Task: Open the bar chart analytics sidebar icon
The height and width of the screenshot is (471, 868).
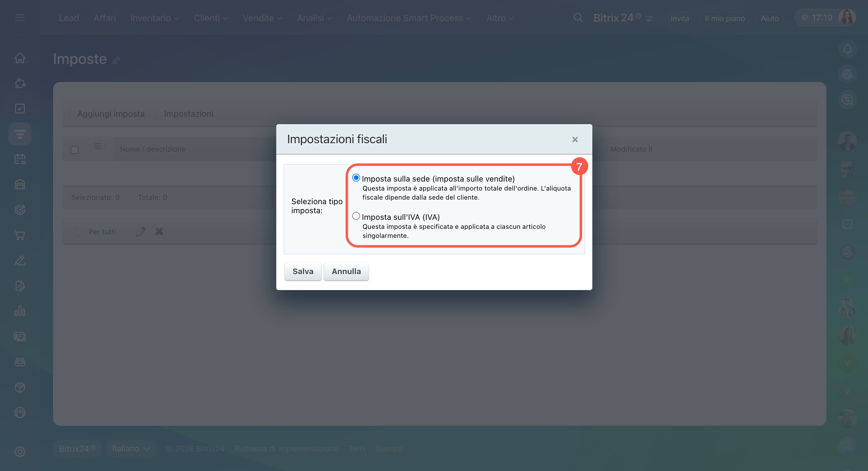Action: 20,311
